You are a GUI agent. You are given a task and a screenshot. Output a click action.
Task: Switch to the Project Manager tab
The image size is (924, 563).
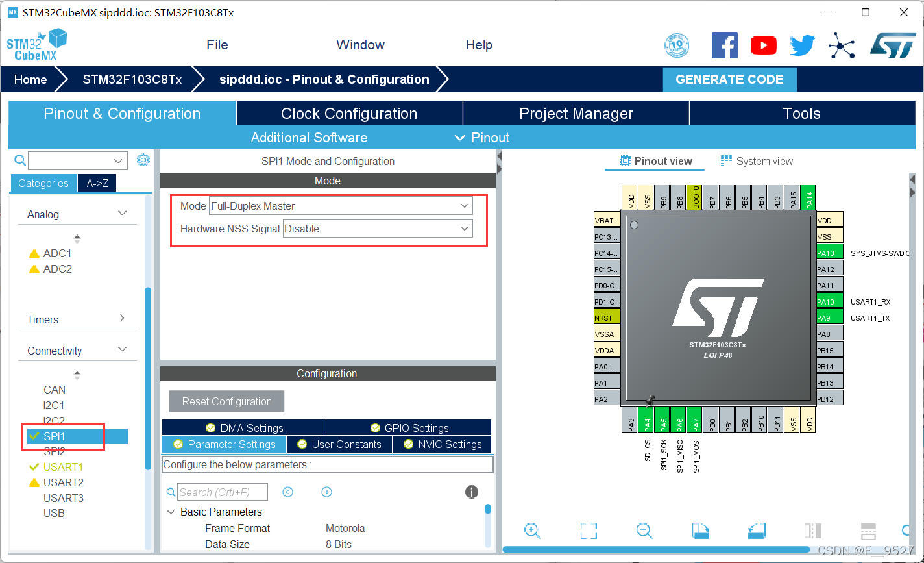click(x=576, y=113)
